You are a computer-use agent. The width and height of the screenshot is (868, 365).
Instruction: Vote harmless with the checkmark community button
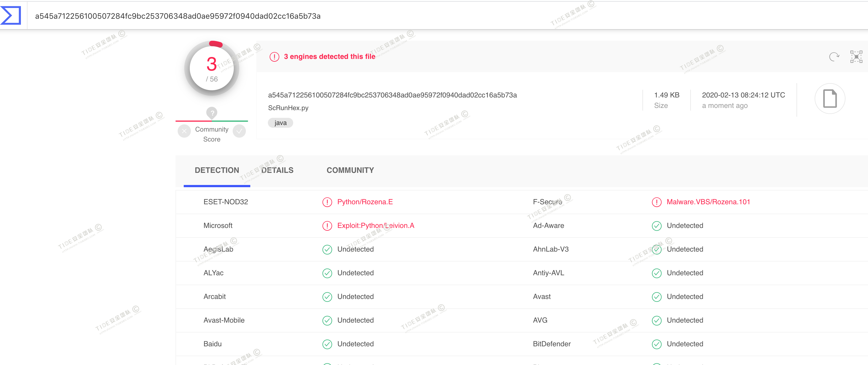point(239,131)
